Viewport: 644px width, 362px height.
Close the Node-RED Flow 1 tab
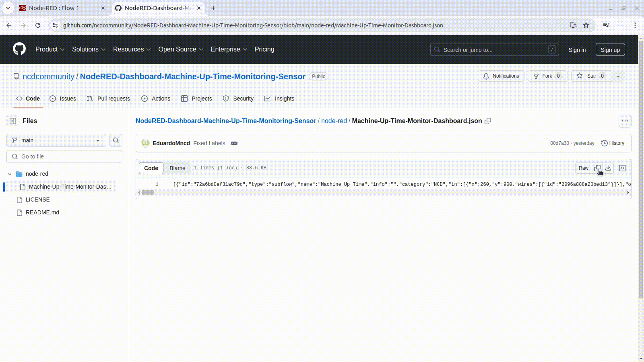pyautogui.click(x=103, y=8)
